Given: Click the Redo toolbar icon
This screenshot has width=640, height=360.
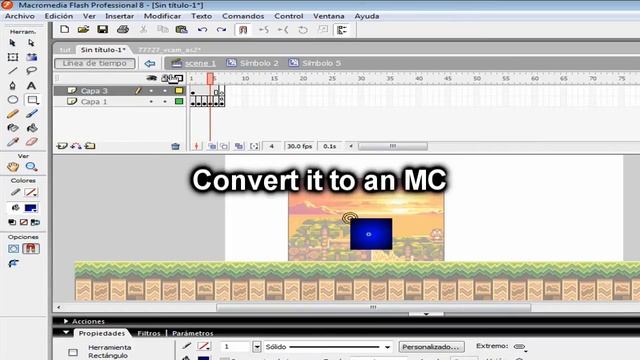Looking at the screenshot, I should coord(221,30).
